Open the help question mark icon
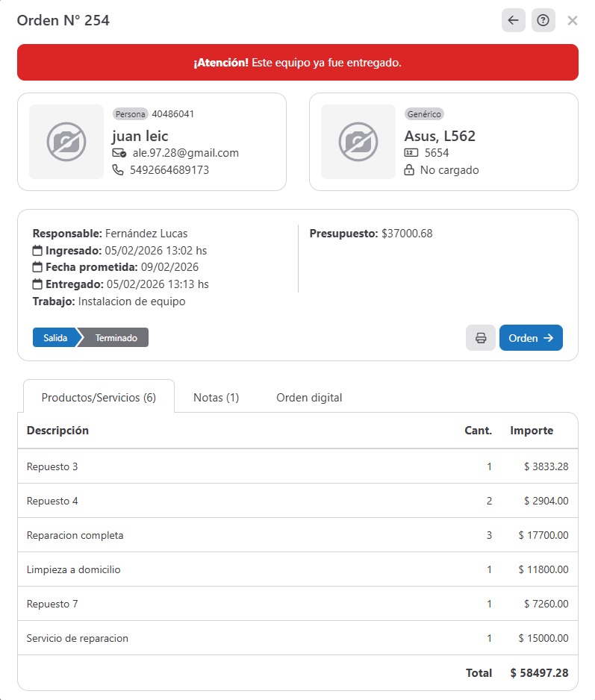Viewport: 595px width, 700px height. click(x=543, y=20)
